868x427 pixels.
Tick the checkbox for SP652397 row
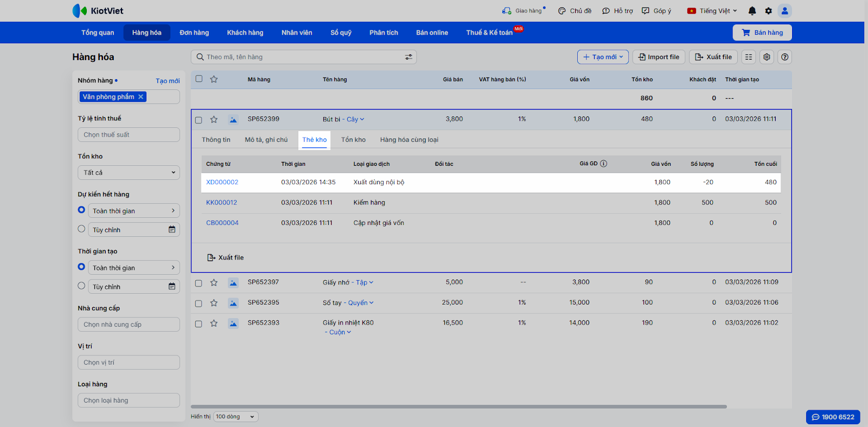click(x=199, y=283)
